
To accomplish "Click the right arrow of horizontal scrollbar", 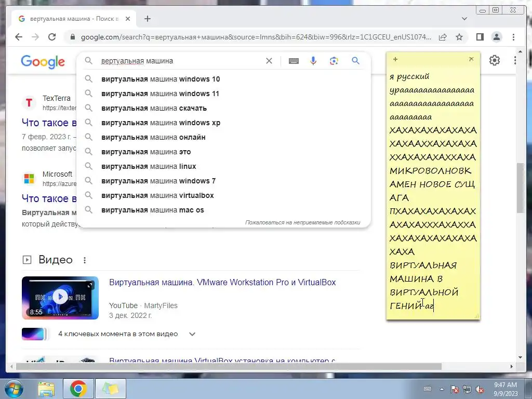I will pyautogui.click(x=512, y=366).
